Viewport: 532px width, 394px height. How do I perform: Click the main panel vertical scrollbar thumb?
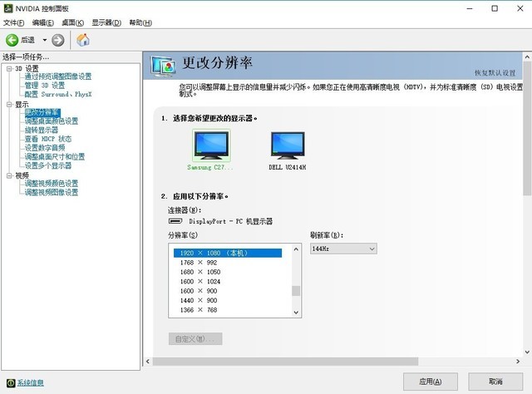coord(527,129)
